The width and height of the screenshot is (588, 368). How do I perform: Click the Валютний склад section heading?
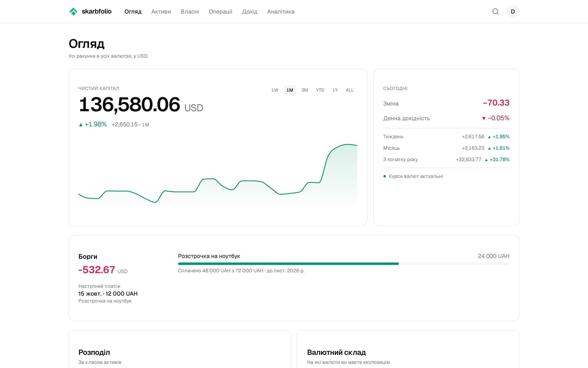tap(336, 352)
